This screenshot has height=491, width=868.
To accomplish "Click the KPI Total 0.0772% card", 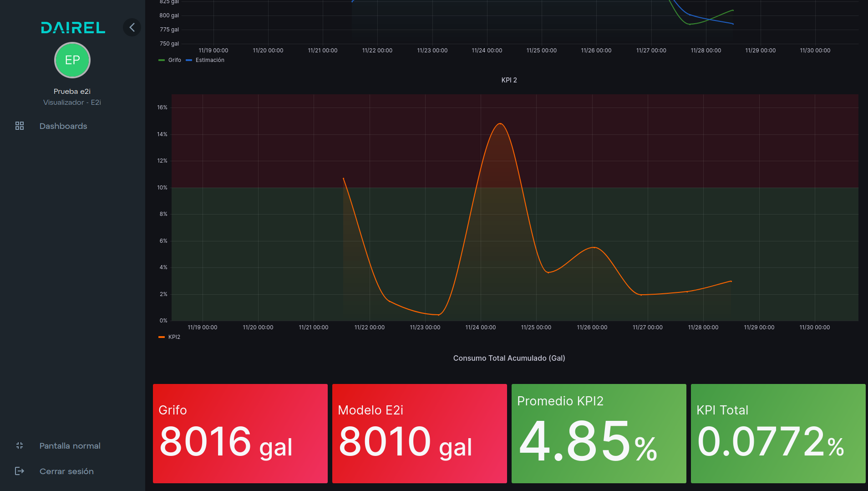I will (x=778, y=434).
